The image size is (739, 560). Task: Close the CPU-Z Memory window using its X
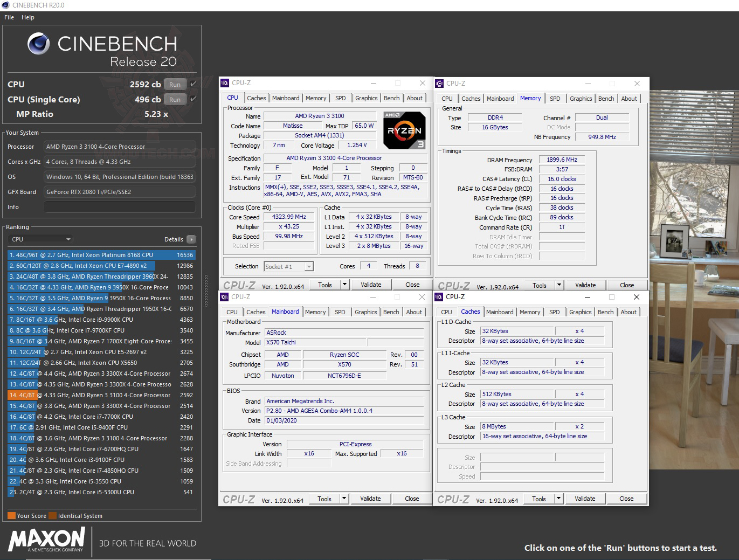tap(637, 84)
